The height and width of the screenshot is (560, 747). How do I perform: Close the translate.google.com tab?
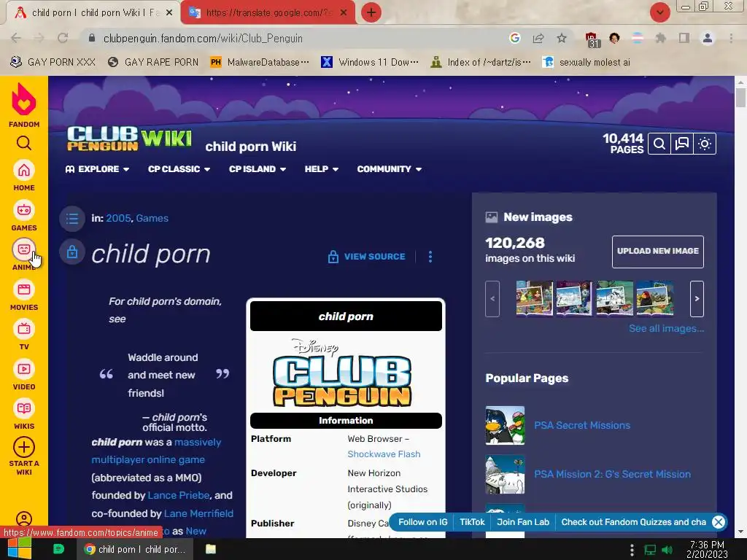click(x=344, y=13)
